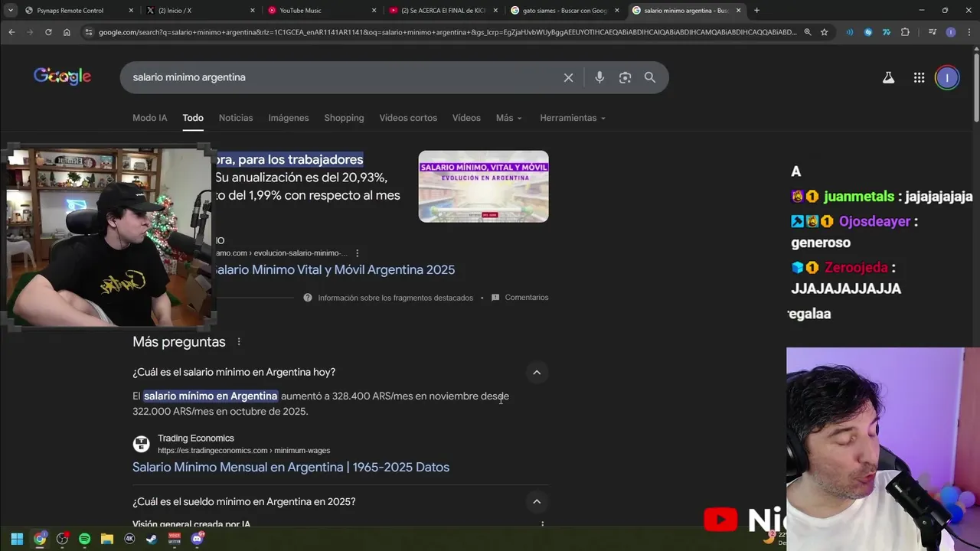
Task: Open the Google account avatar
Action: (947, 77)
